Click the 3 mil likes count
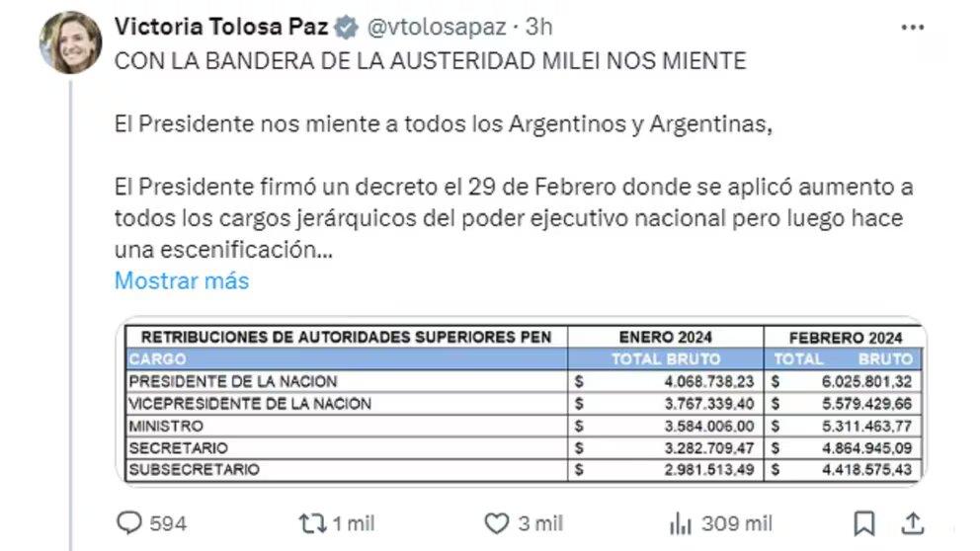 (540, 523)
